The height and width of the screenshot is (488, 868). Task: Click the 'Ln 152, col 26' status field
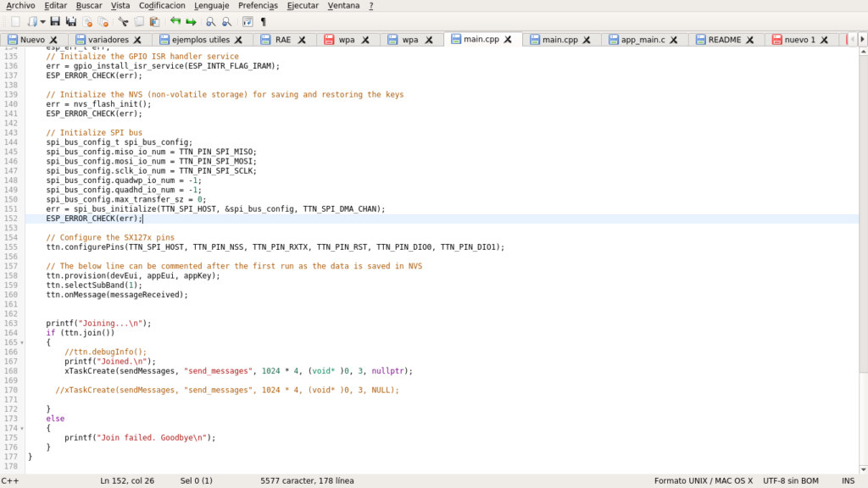(127, 481)
